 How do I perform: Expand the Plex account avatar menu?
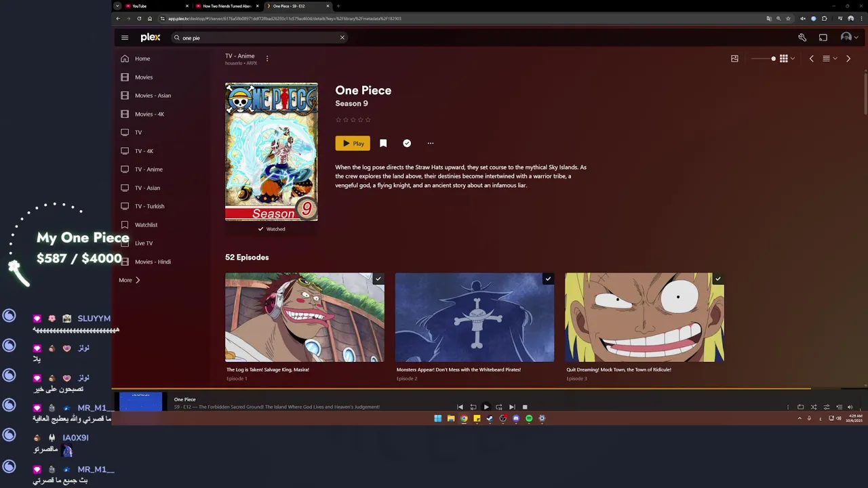849,38
